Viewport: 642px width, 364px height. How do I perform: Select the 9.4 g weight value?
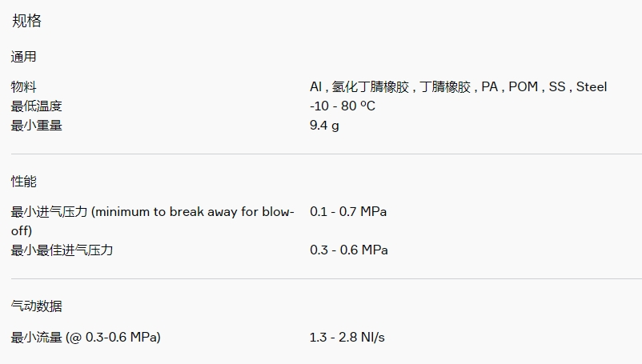click(324, 125)
